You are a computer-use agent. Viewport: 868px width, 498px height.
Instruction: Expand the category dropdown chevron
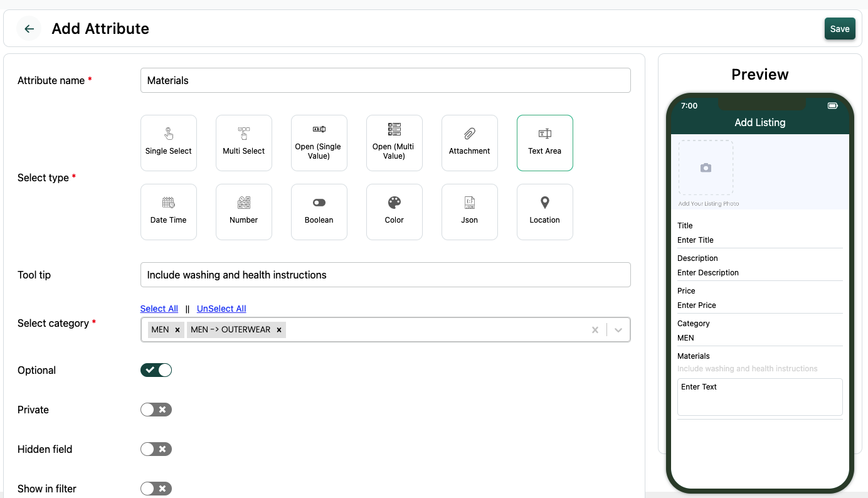[x=618, y=330]
